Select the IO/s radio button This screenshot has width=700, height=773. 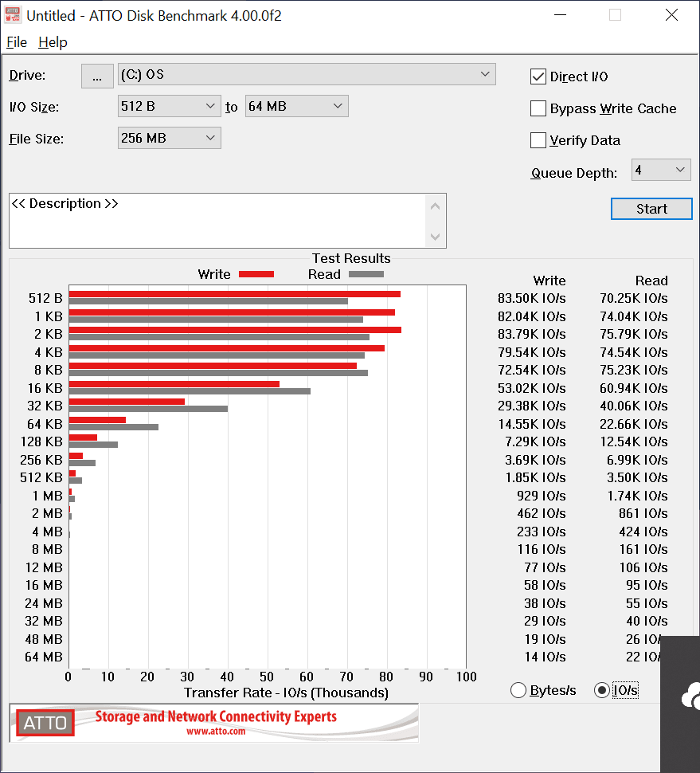[601, 690]
